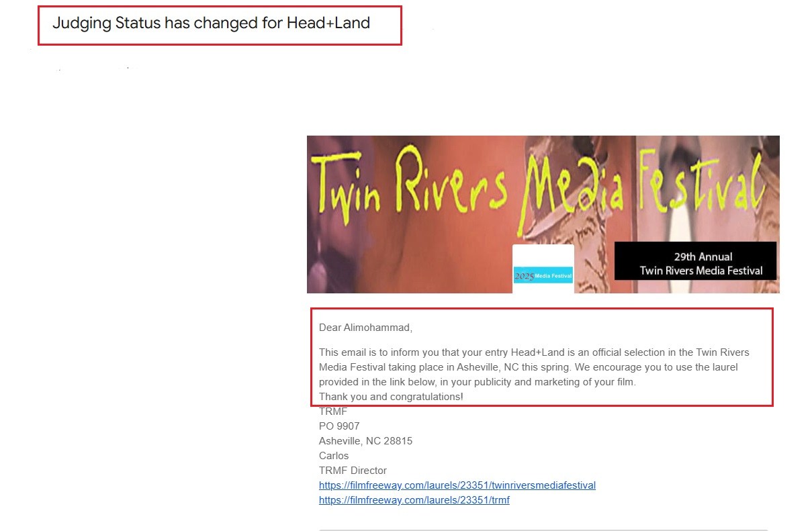Open the twinriversmediafestival laurel link
This screenshot has width=812, height=531.
point(457,485)
